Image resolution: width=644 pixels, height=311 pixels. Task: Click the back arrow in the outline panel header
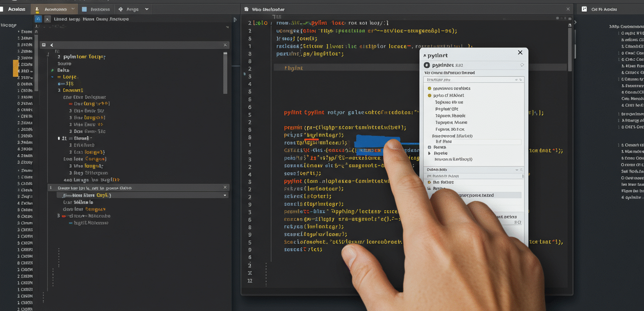52,45
